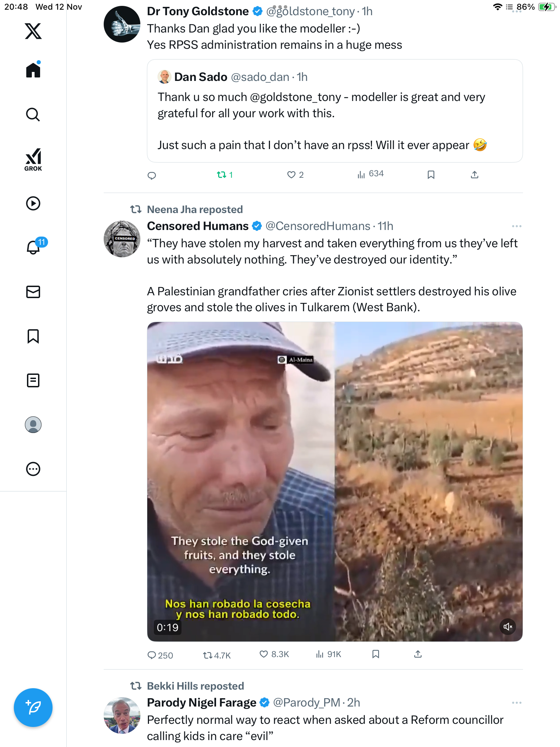Open Lists from the sidebar
The height and width of the screenshot is (747, 560).
click(x=33, y=380)
